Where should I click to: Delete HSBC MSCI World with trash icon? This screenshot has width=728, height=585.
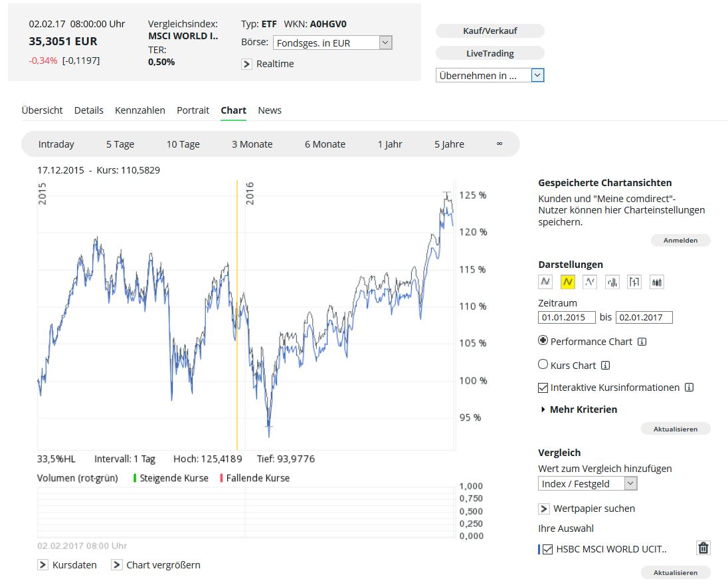[x=703, y=548]
